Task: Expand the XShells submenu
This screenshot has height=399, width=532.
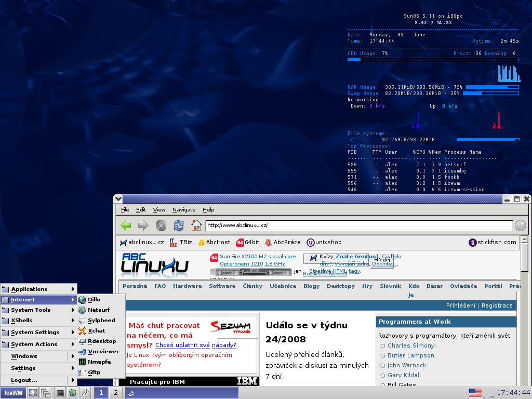Action: [38, 320]
